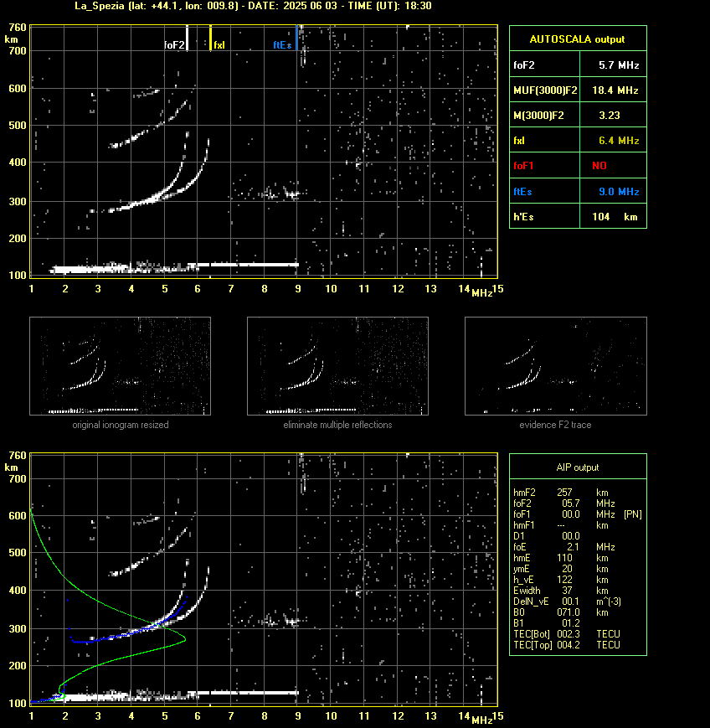The image size is (710, 728).
Task: Select the D1 00.0 row
Action: [578, 536]
